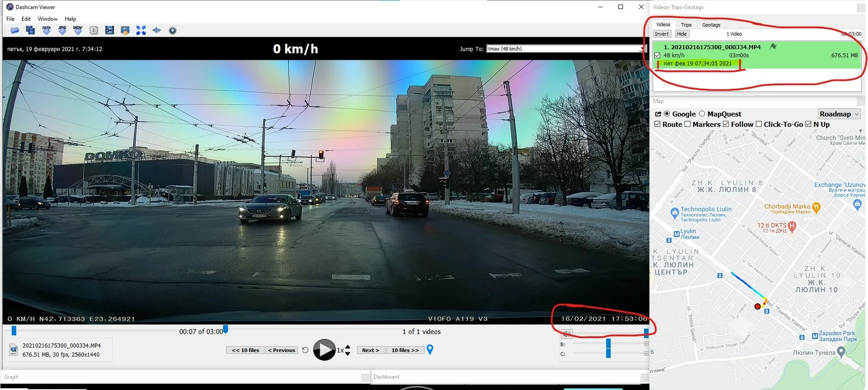The image size is (868, 390).
Task: Click the filmstrip arrow toolbar icon
Action: click(109, 30)
